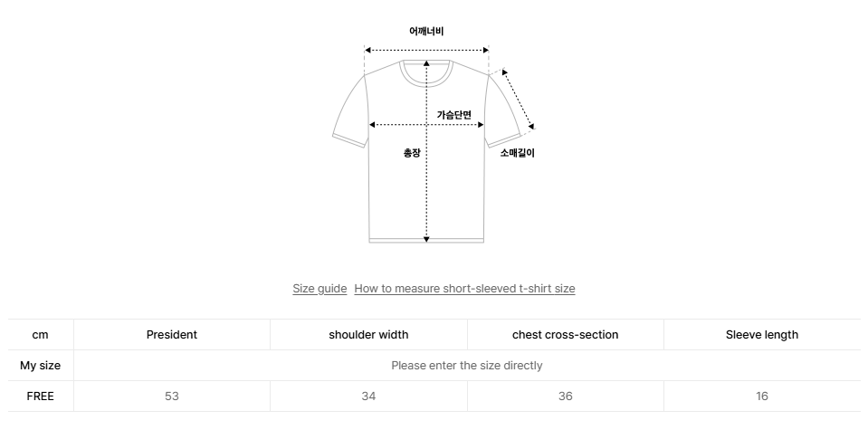Click the 어깨너비 label above the shirt
868x430 pixels.
coord(426,32)
